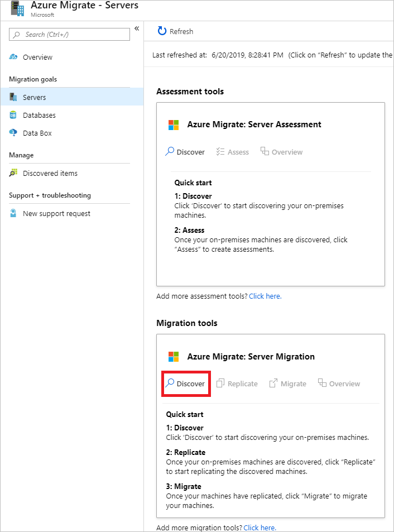Click inside the Search (Ctrl+/) field

69,35
